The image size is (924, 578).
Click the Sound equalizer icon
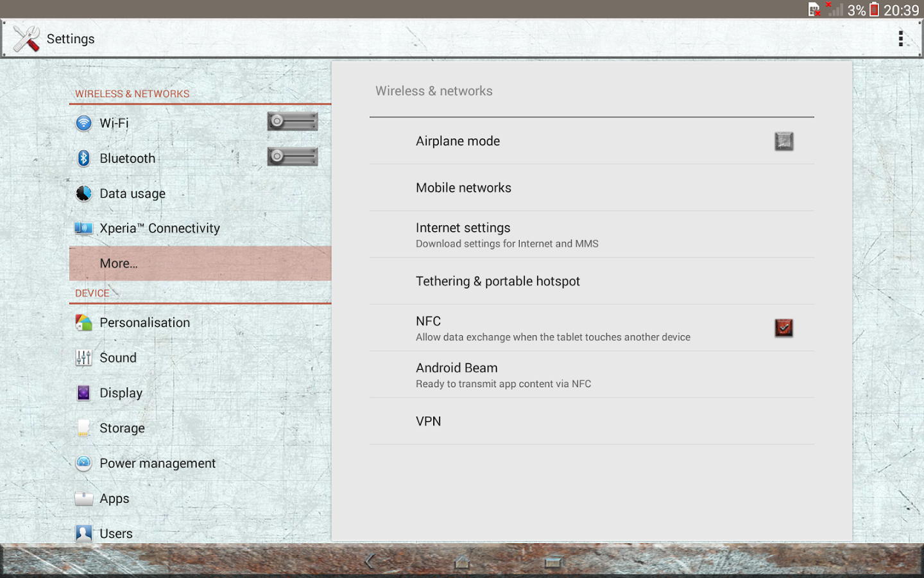point(83,358)
